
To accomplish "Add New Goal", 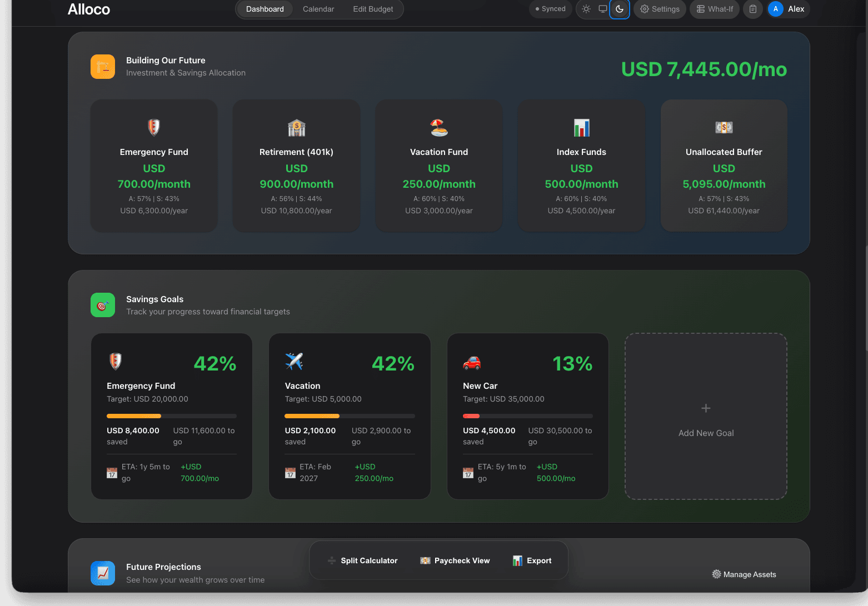I will (706, 417).
